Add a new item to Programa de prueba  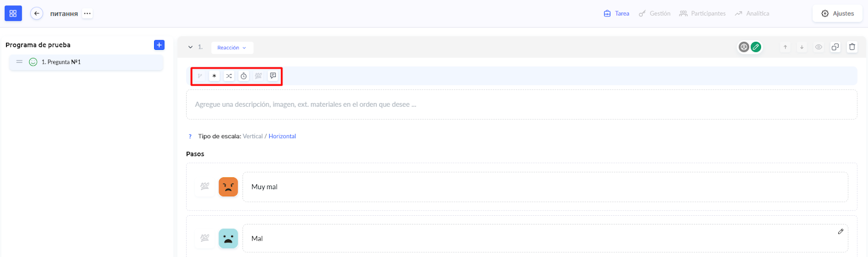coord(159,45)
